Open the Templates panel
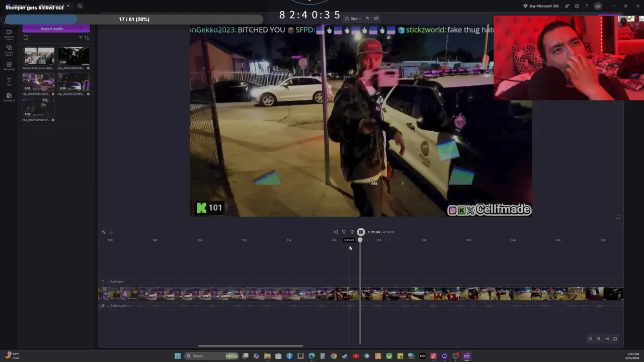 9,66
